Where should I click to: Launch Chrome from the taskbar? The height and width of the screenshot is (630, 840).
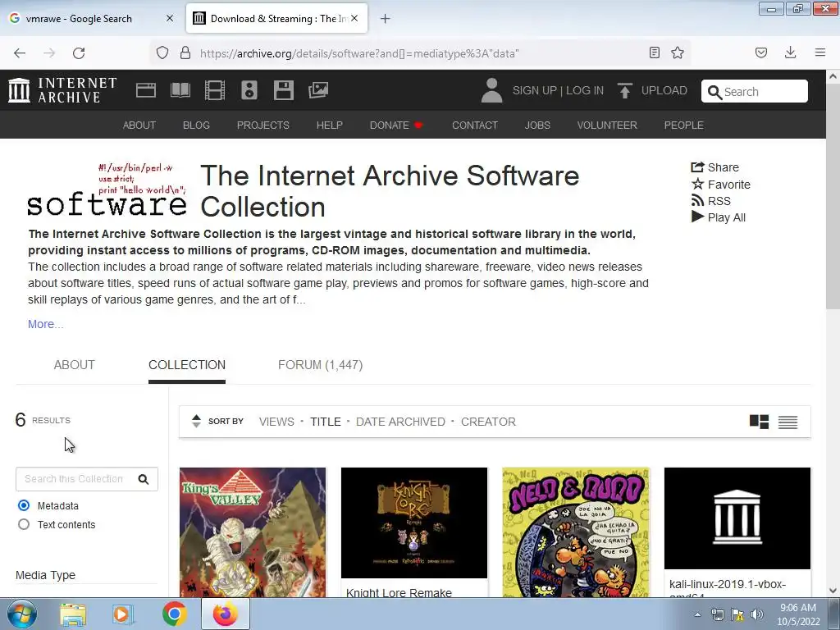tap(174, 614)
